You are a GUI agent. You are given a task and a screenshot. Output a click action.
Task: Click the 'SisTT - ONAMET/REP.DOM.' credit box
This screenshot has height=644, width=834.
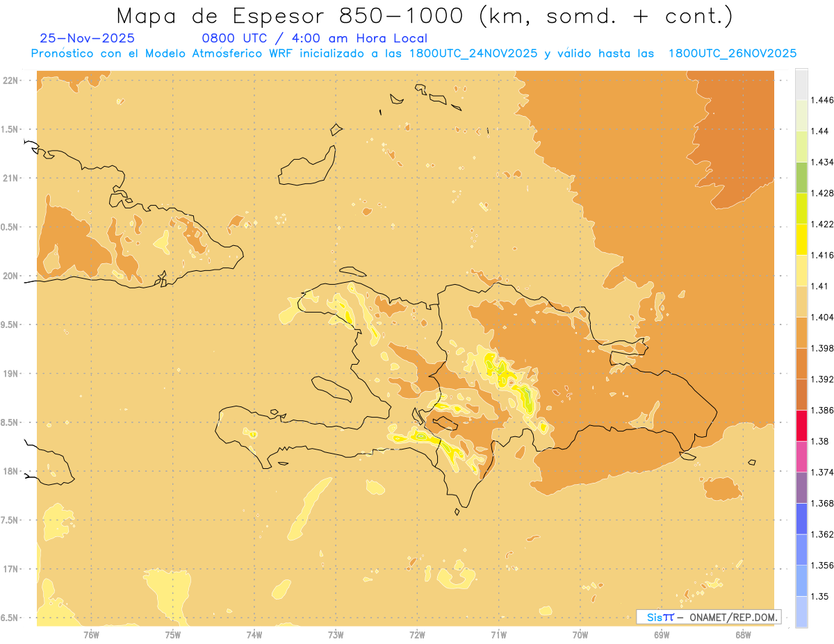tap(708, 617)
